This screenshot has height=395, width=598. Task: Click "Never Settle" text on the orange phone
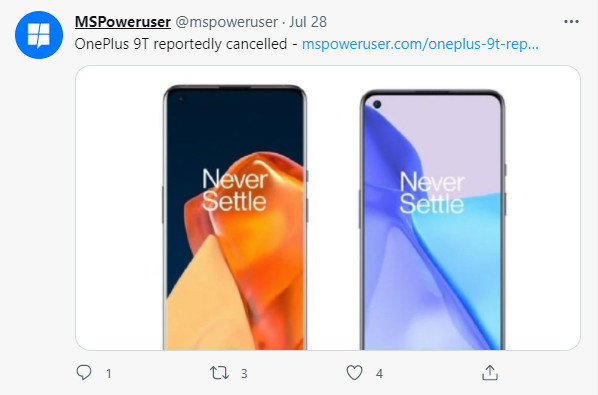235,190
